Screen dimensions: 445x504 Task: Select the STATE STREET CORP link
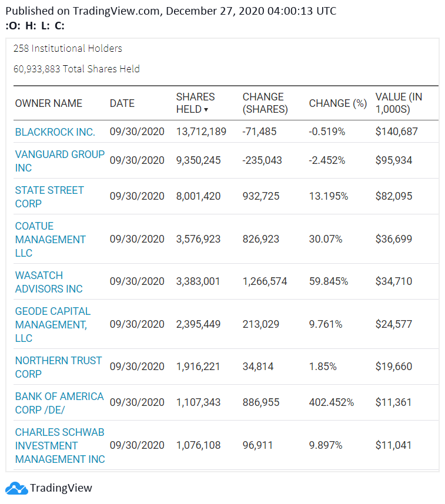coord(49,197)
